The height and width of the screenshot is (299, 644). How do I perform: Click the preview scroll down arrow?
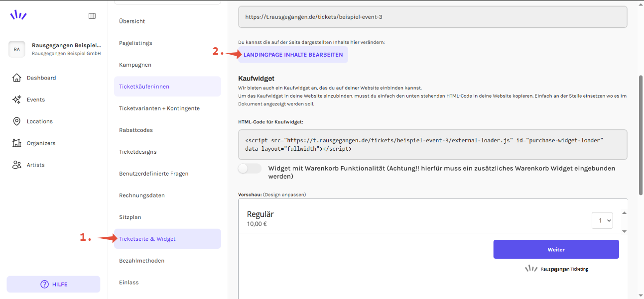[x=624, y=231]
